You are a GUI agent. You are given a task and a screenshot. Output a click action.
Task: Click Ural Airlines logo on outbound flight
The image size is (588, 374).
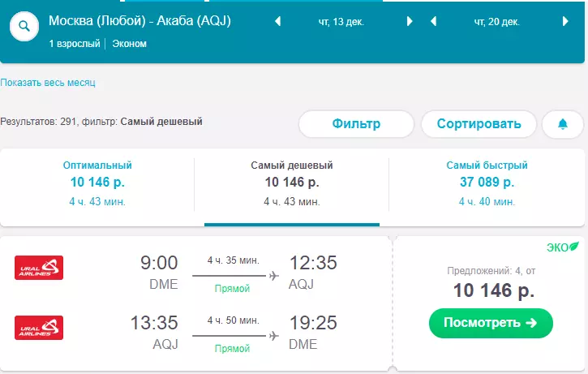point(39,268)
